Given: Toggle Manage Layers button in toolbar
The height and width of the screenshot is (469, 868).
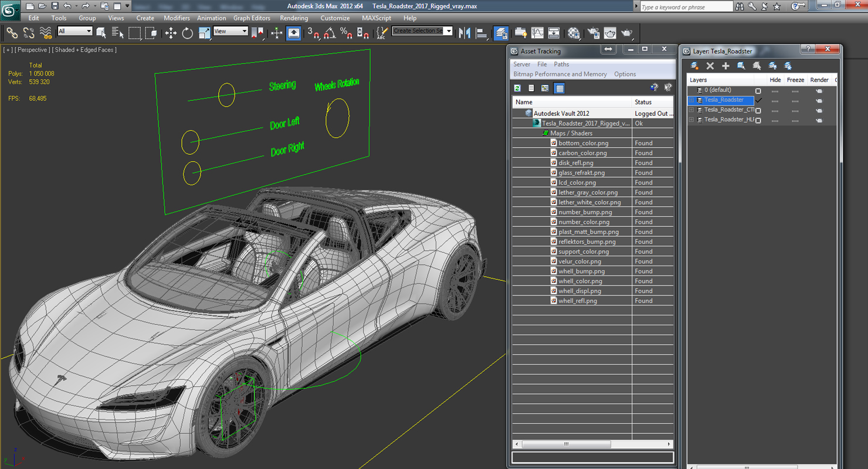Looking at the screenshot, I should tap(501, 33).
